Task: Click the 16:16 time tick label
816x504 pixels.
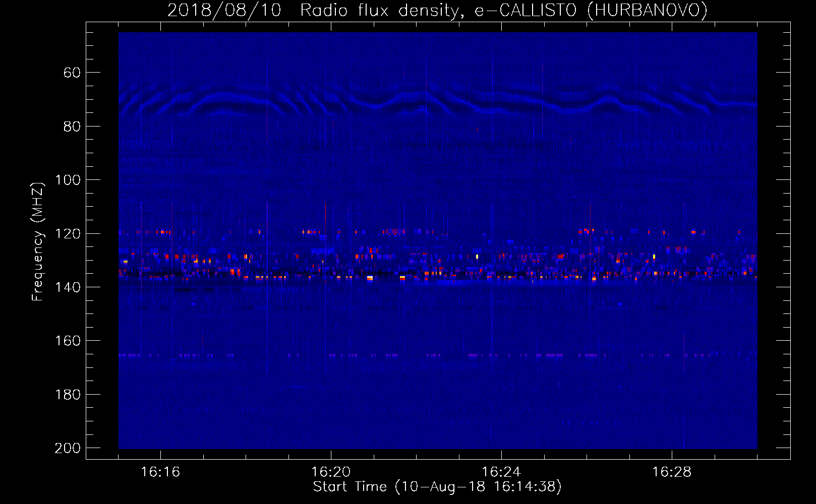Action: (x=160, y=472)
